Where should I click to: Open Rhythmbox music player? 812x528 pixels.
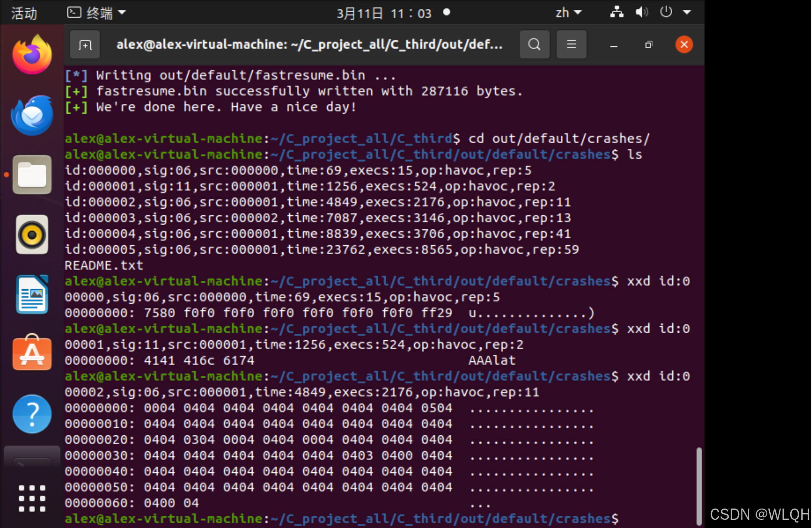pyautogui.click(x=32, y=235)
